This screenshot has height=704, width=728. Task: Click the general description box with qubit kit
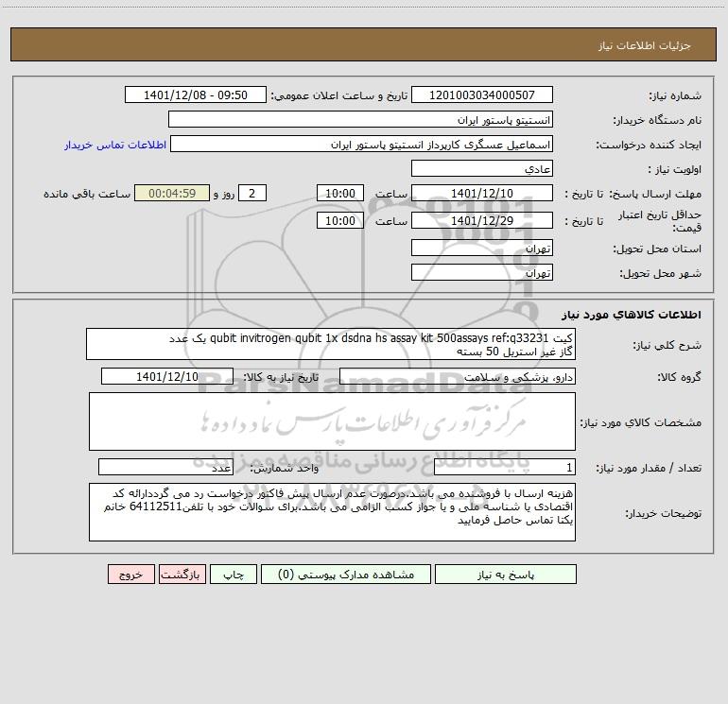pos(331,344)
